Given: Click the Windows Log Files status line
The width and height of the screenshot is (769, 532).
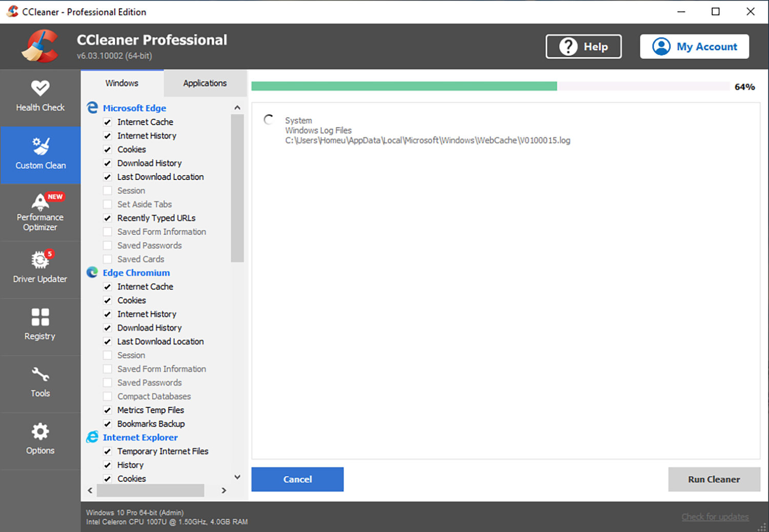Looking at the screenshot, I should [x=318, y=130].
